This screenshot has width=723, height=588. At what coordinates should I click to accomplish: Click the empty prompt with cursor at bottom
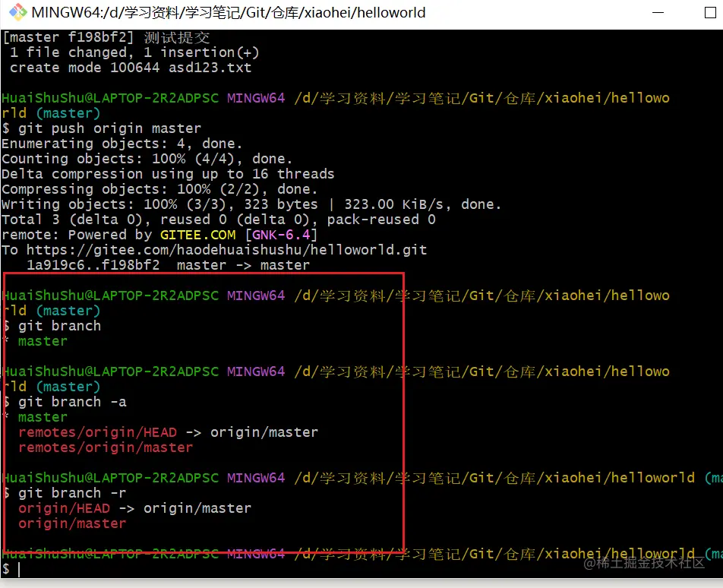[11, 569]
